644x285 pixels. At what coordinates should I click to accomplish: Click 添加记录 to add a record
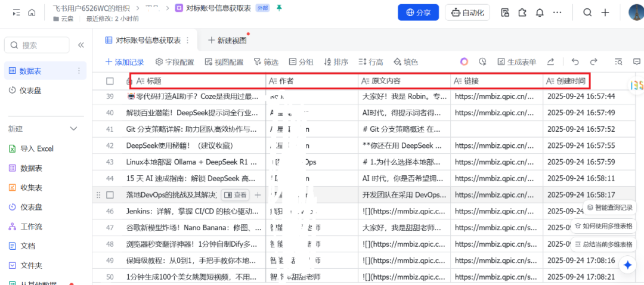125,62
